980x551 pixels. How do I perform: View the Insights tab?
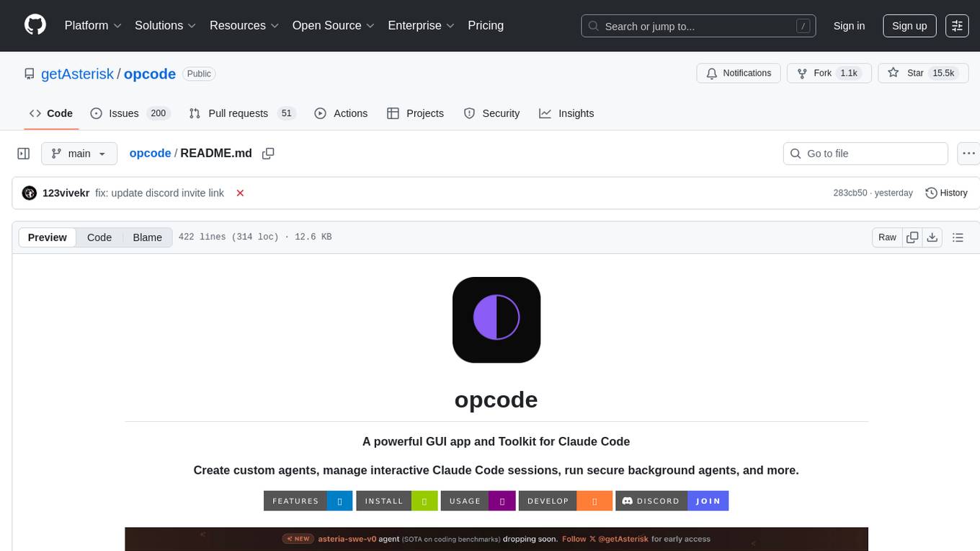pos(566,113)
